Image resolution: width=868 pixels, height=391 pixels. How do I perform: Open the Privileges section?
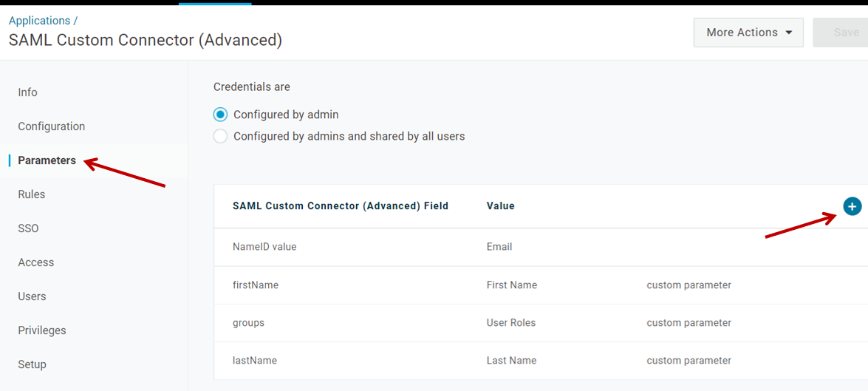click(x=42, y=330)
